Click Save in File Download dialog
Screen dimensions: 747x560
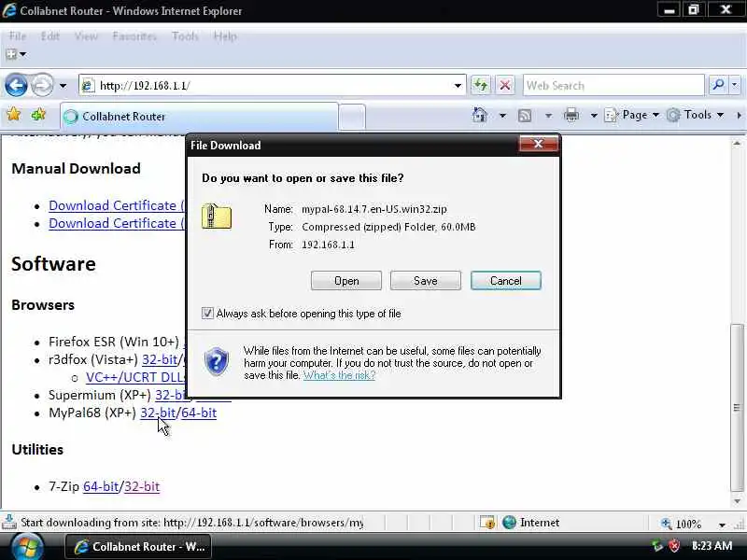tap(426, 281)
